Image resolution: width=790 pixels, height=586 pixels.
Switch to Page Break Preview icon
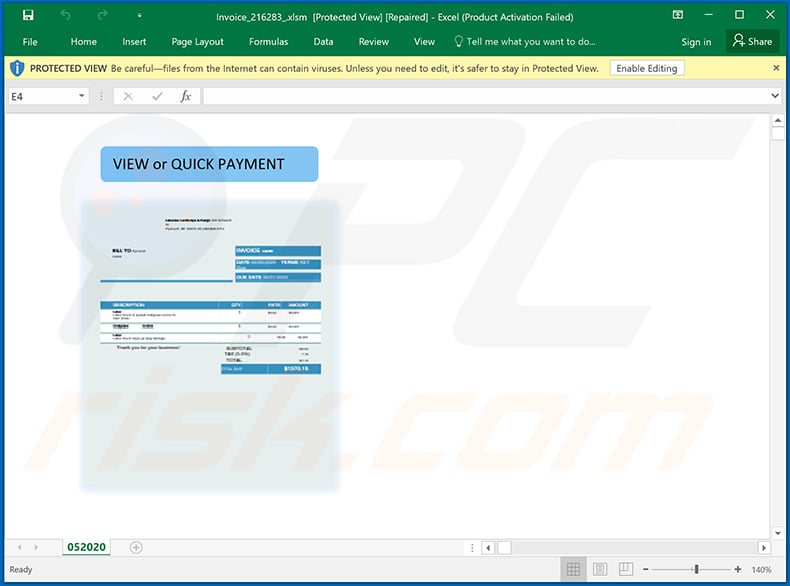pos(626,569)
